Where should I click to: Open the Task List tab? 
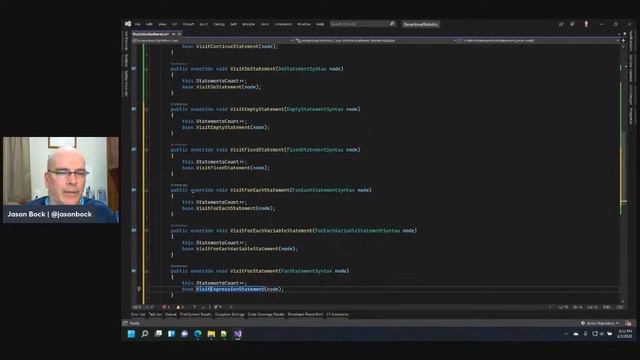155,315
